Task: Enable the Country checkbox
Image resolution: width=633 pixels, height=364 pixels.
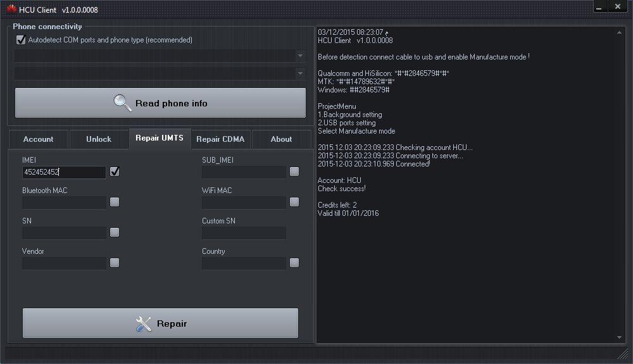Action: (x=294, y=263)
